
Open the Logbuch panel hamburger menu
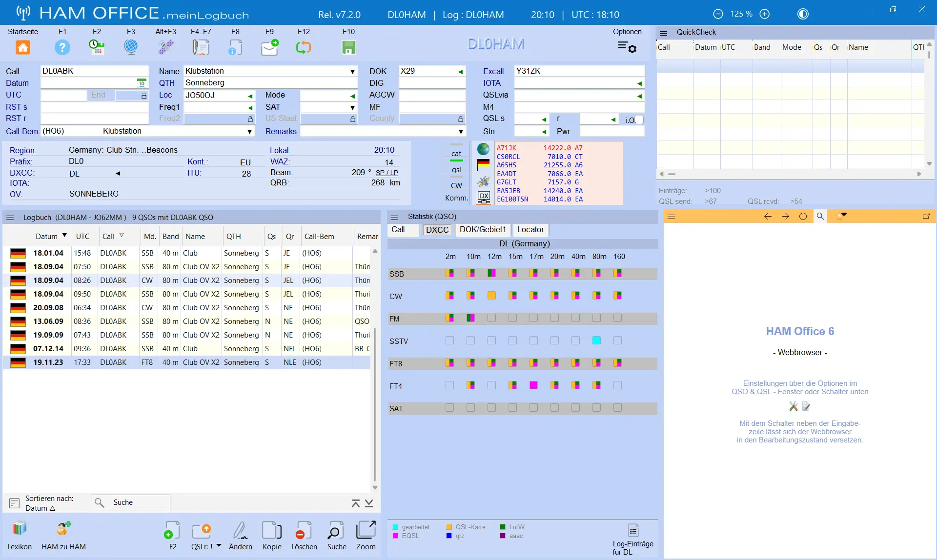(x=10, y=218)
